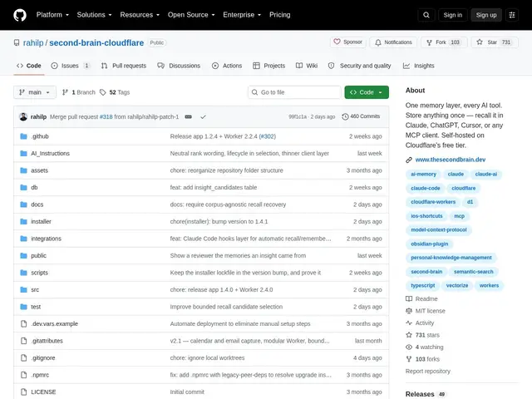
Task: Select the model-context-protocol topic tag
Action: tap(439, 229)
